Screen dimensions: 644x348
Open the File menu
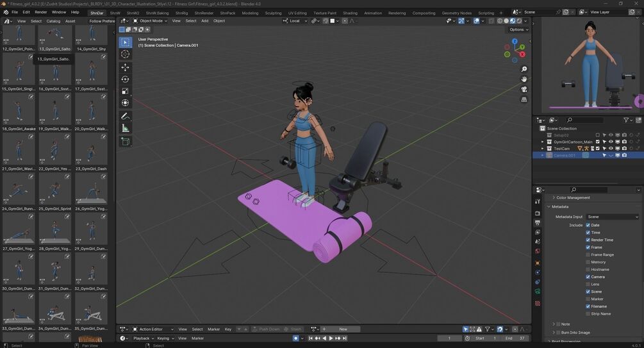click(15, 12)
